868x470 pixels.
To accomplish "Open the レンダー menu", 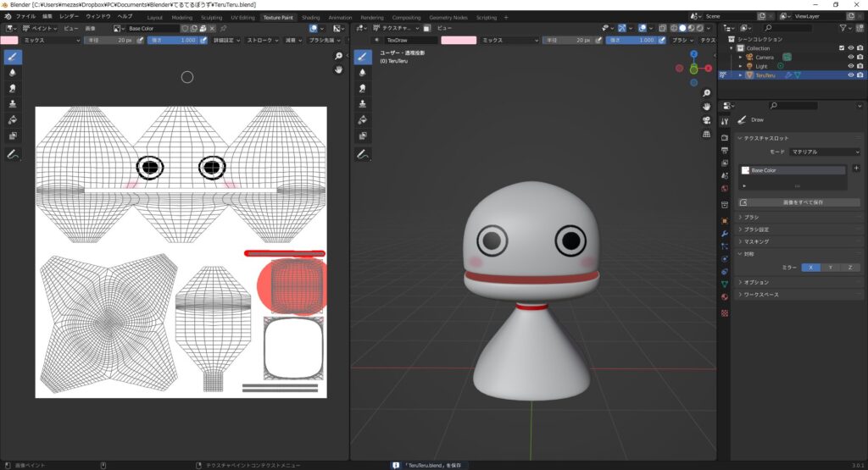I will [70, 16].
